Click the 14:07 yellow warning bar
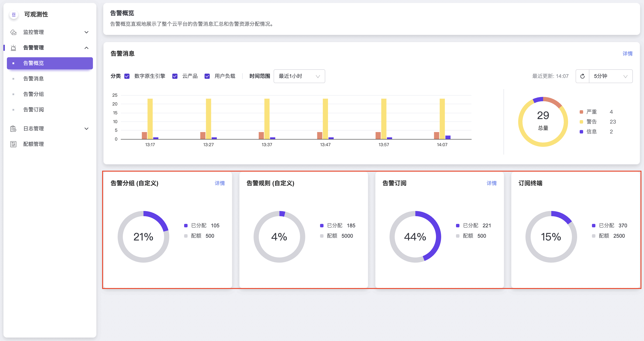The image size is (644, 341). [x=442, y=119]
